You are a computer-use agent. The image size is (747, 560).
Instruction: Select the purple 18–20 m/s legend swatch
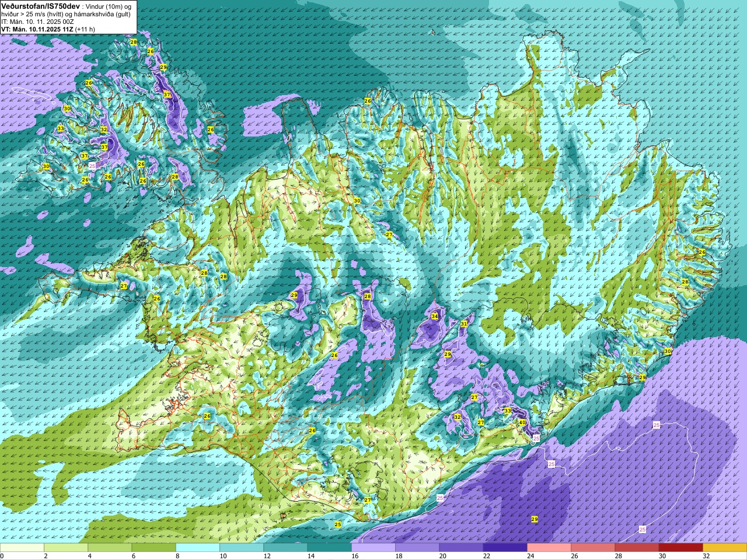point(417,548)
